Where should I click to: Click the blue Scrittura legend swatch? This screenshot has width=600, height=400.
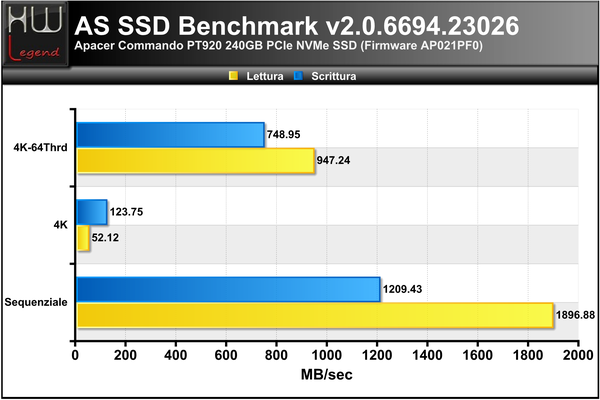tap(298, 76)
